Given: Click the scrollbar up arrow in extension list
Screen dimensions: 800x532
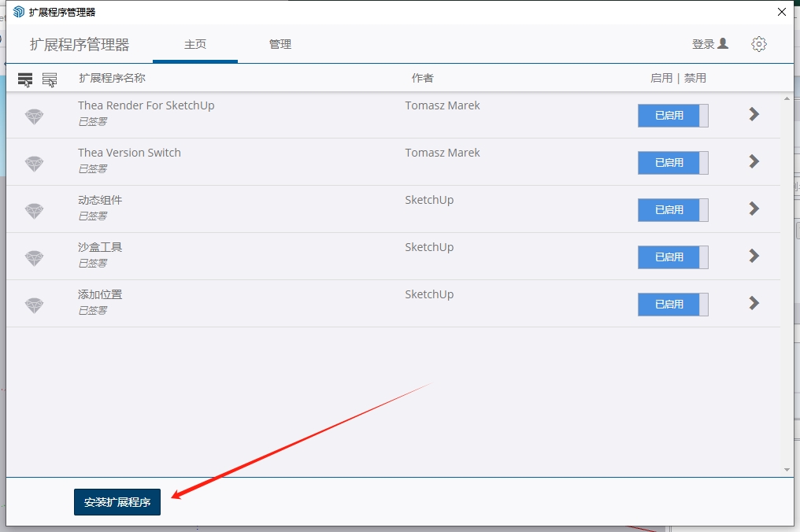Looking at the screenshot, I should click(x=787, y=98).
